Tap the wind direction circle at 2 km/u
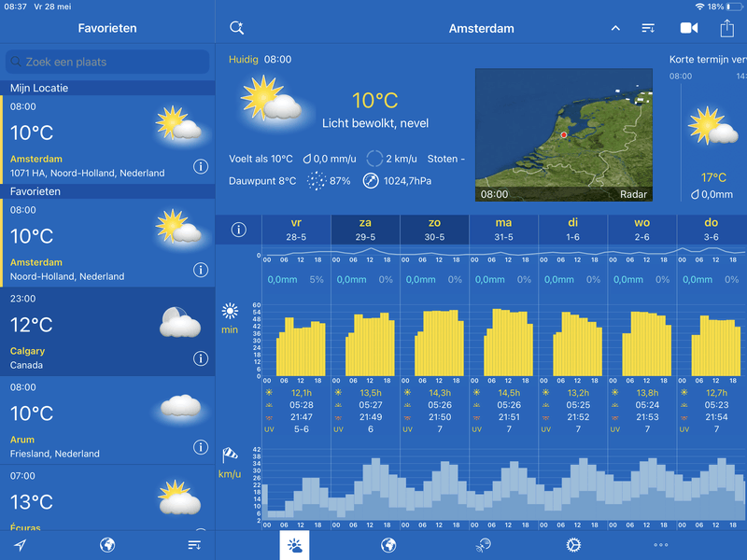This screenshot has width=747, height=560. [x=374, y=159]
